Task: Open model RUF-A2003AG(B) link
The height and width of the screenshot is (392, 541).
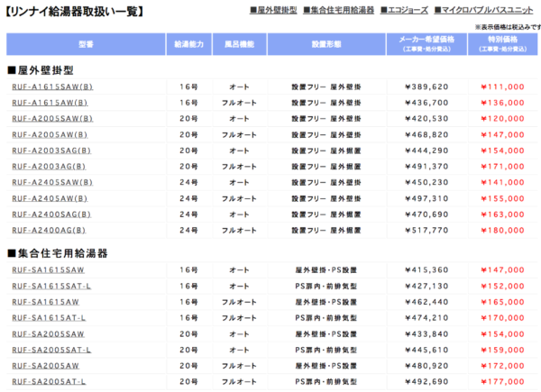Action: (49, 167)
